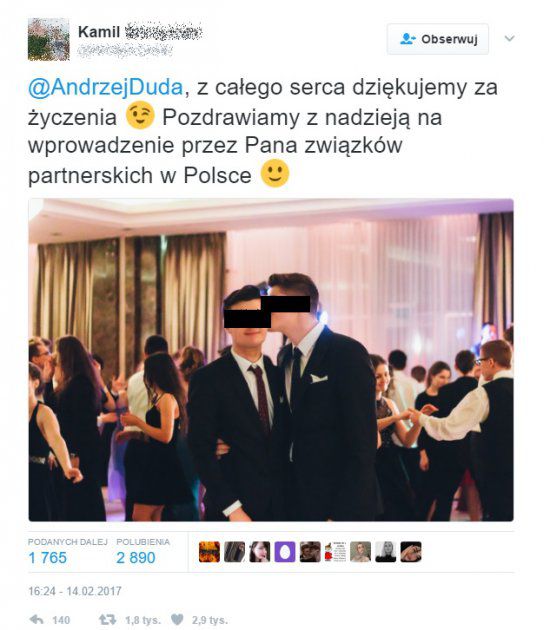Click the blonde woman avatar in likers
Viewport: 550px width, 630px height.
[x=386, y=552]
